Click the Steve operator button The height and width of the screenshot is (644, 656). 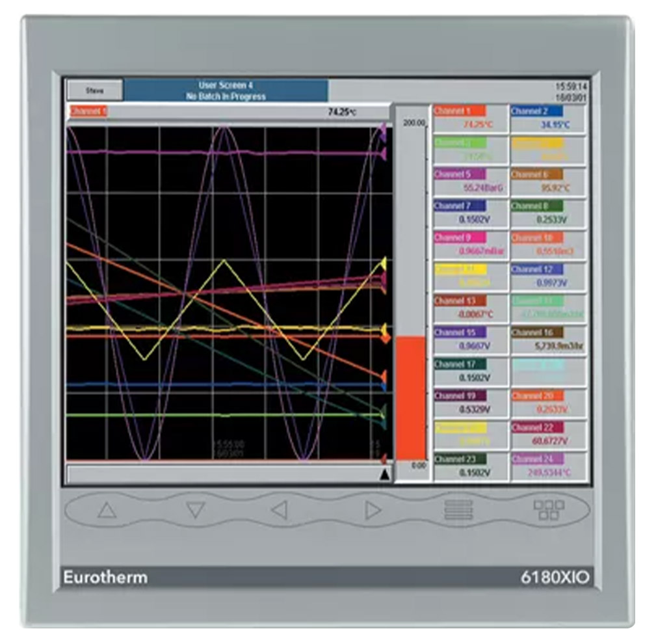click(94, 90)
